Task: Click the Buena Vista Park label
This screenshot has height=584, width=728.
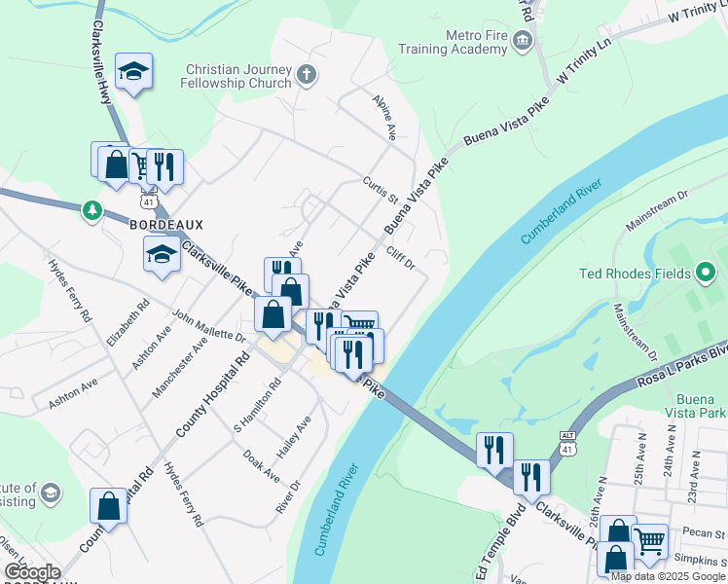Action: (695, 406)
